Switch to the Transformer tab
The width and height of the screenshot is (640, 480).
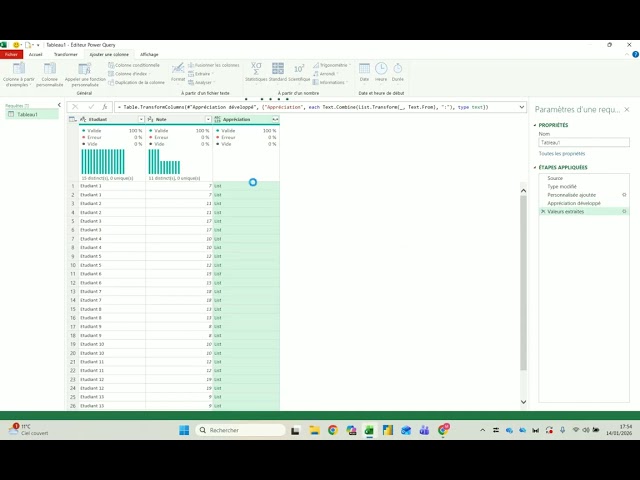(x=66, y=54)
